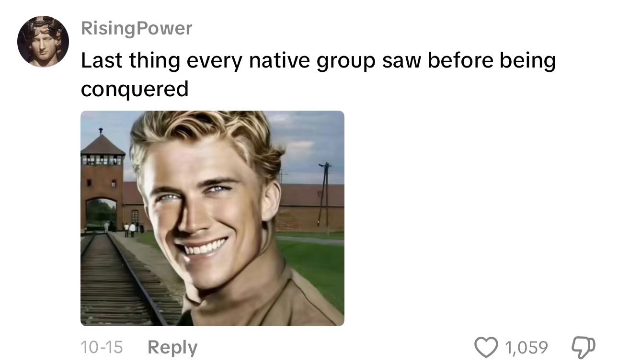This screenshot has width=618, height=364.
Task: Toggle the heart to like this comment
Action: (487, 347)
